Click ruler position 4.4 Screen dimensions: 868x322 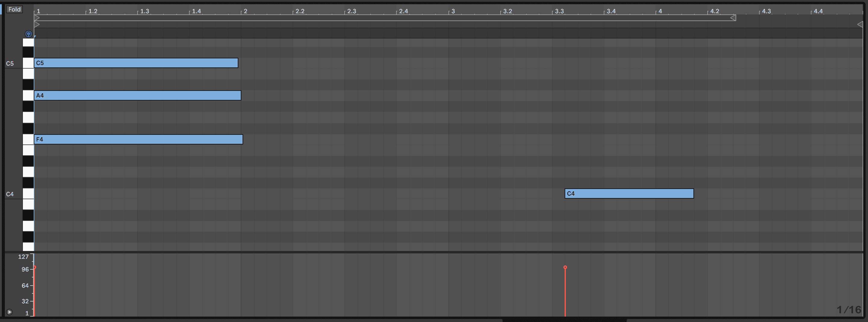[x=818, y=11]
